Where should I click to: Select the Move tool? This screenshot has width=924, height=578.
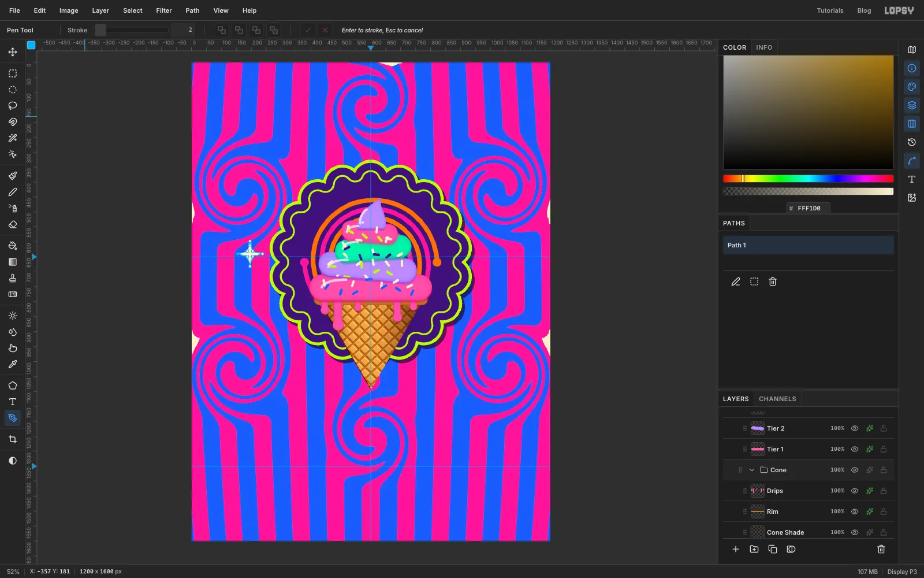click(x=13, y=52)
